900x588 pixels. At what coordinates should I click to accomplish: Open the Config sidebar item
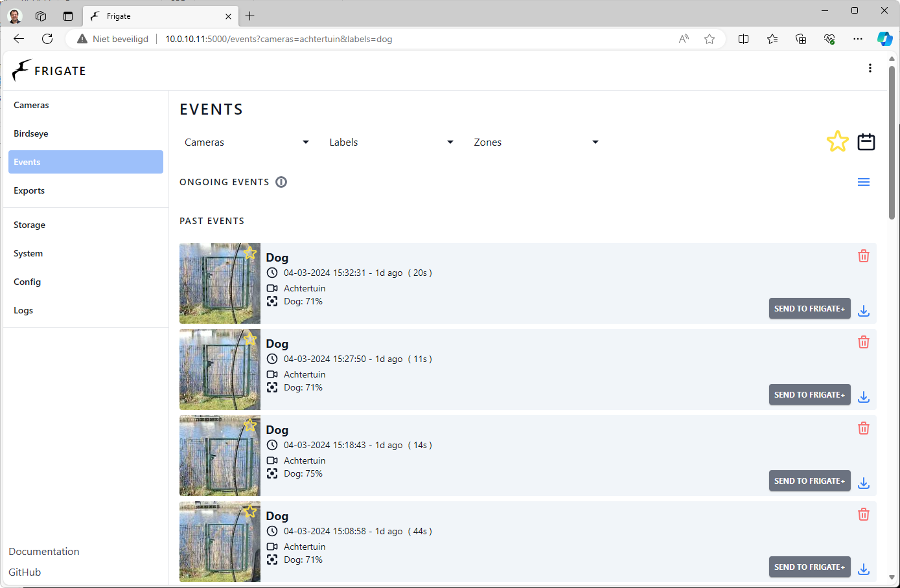[x=27, y=282]
